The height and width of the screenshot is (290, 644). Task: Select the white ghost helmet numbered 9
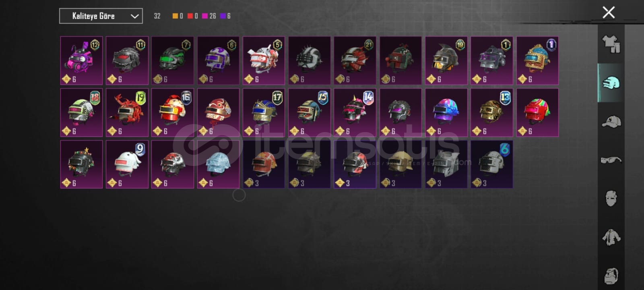click(x=127, y=164)
